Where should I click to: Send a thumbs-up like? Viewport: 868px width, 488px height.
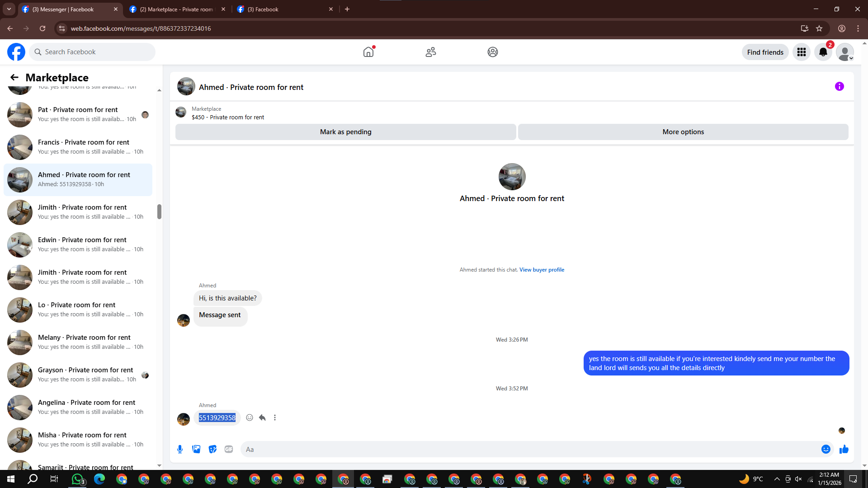[x=844, y=449]
